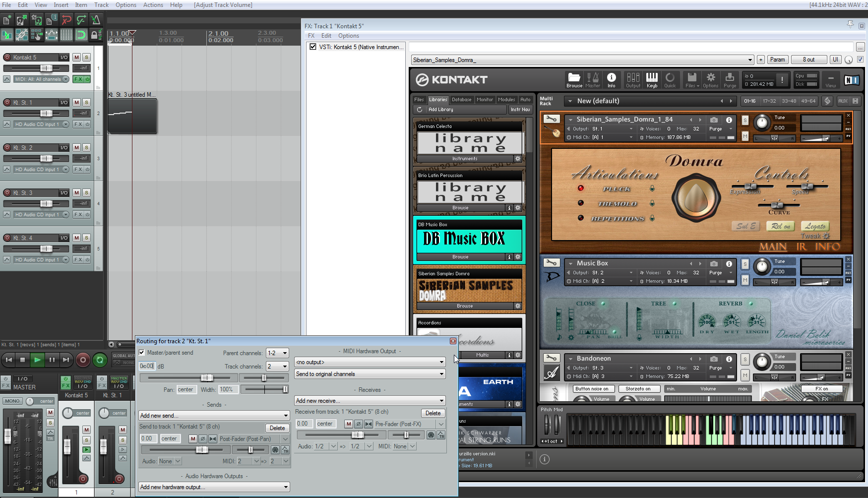
Task: Mute the Kontakt 5 track
Action: (76, 58)
